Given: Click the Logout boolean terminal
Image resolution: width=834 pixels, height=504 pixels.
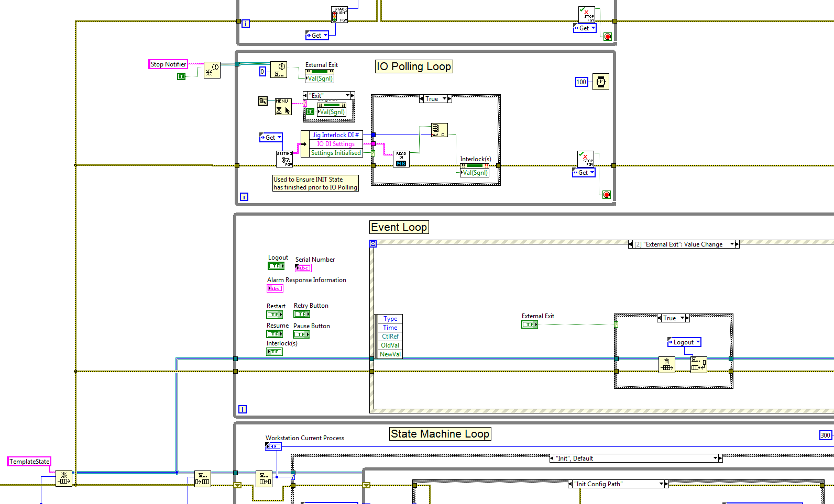Looking at the screenshot, I should point(276,266).
